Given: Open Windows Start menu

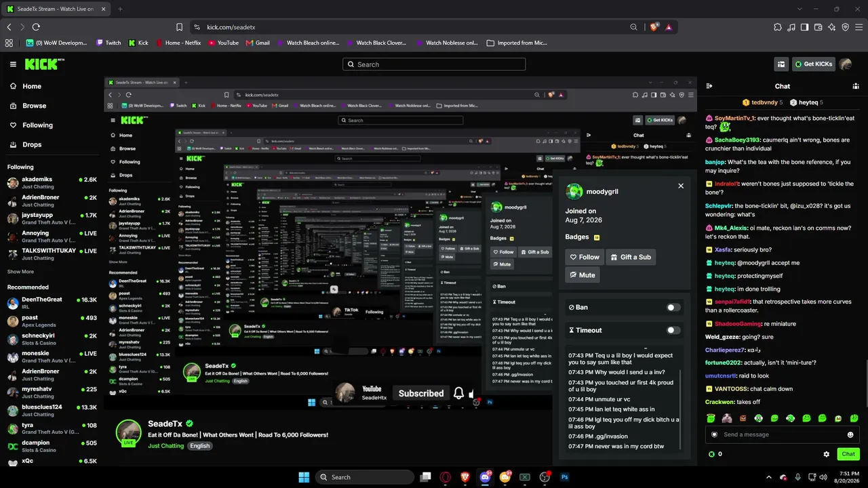Looking at the screenshot, I should (304, 477).
